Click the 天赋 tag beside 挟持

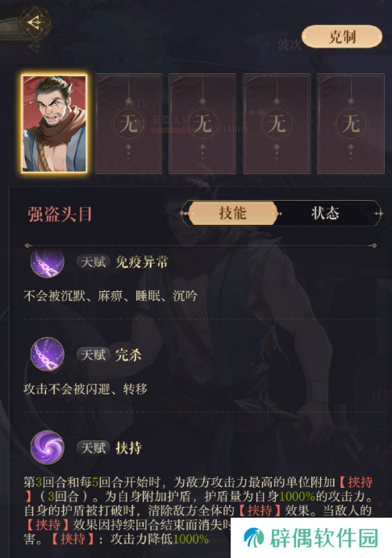(93, 448)
